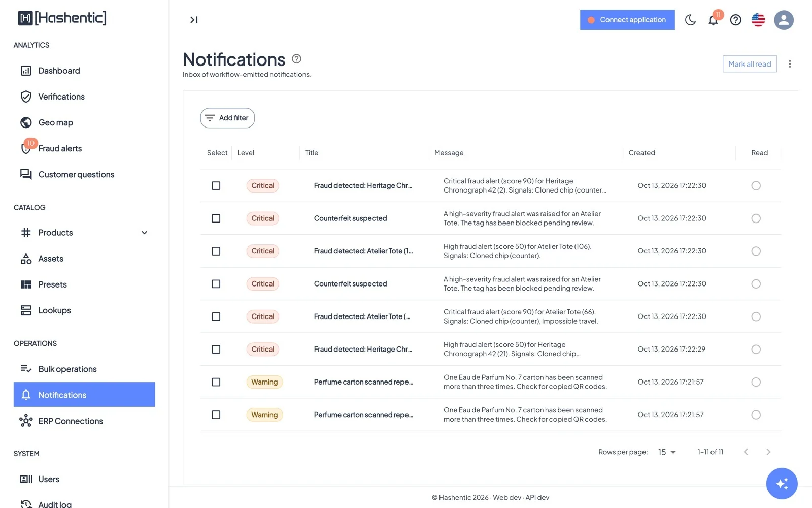812x508 pixels.
Task: Collapse the sidebar with the arrow icon
Action: pyautogui.click(x=194, y=20)
